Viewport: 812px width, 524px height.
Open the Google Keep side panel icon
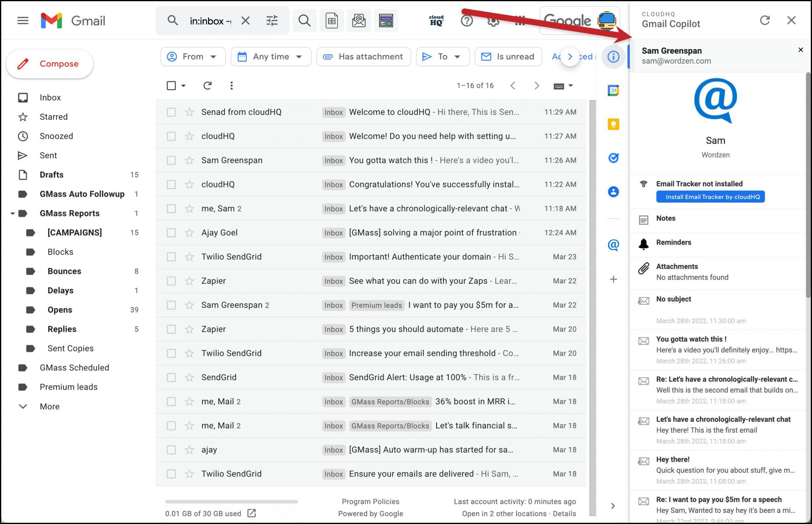click(x=613, y=124)
